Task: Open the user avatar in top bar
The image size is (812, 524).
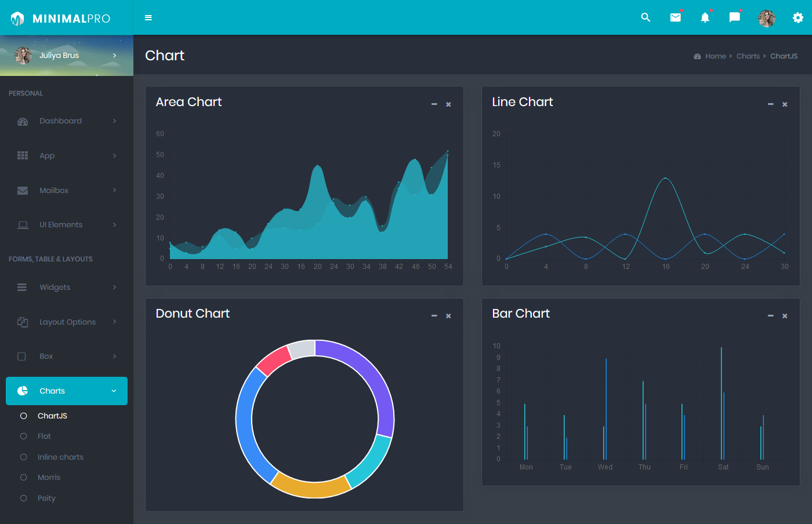Action: 767,19
